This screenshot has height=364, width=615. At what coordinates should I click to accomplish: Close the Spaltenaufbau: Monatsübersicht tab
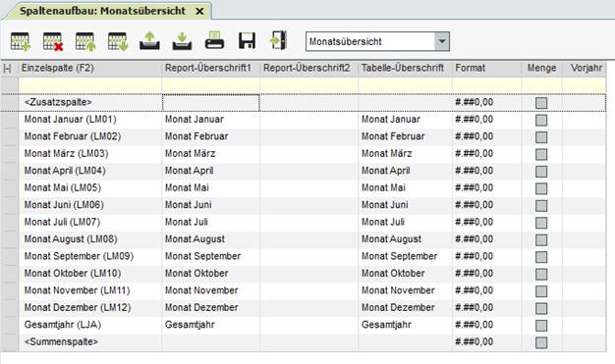pos(199,12)
